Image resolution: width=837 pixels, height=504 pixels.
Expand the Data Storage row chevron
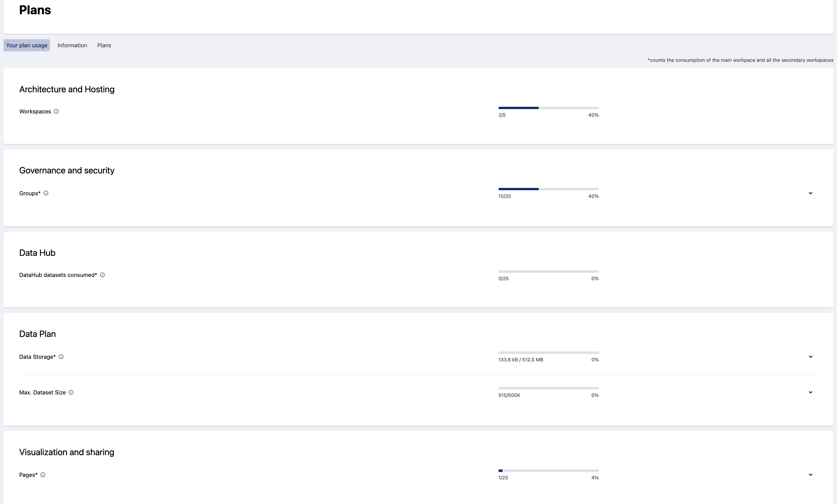(811, 357)
